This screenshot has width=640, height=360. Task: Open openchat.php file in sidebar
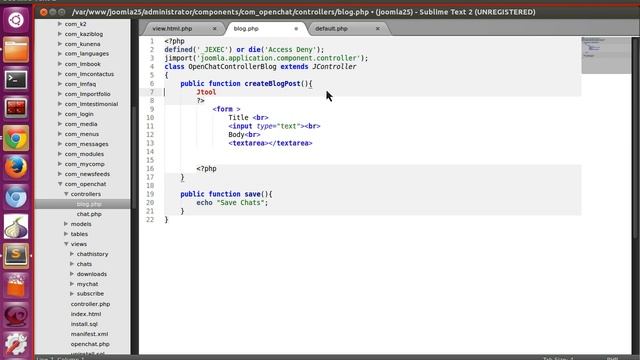[x=90, y=344]
